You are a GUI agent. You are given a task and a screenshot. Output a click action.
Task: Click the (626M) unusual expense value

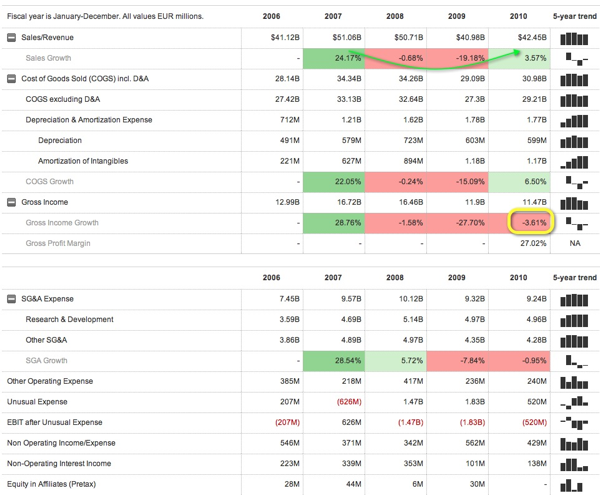[x=349, y=402]
